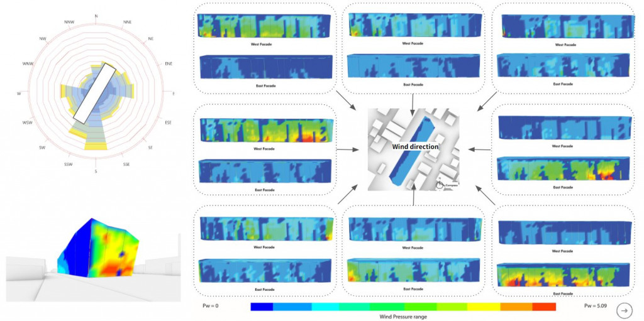
Task: Click the next arrow circle button
Action: click(624, 310)
